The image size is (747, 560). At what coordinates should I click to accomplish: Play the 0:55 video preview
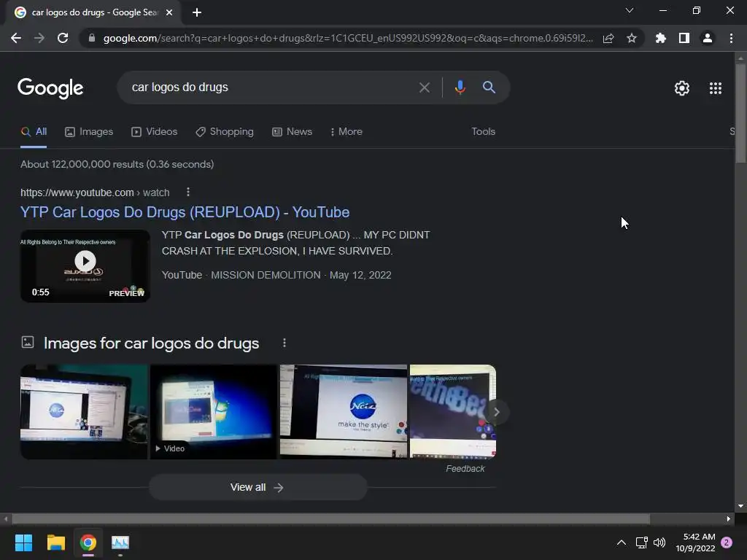click(85, 265)
